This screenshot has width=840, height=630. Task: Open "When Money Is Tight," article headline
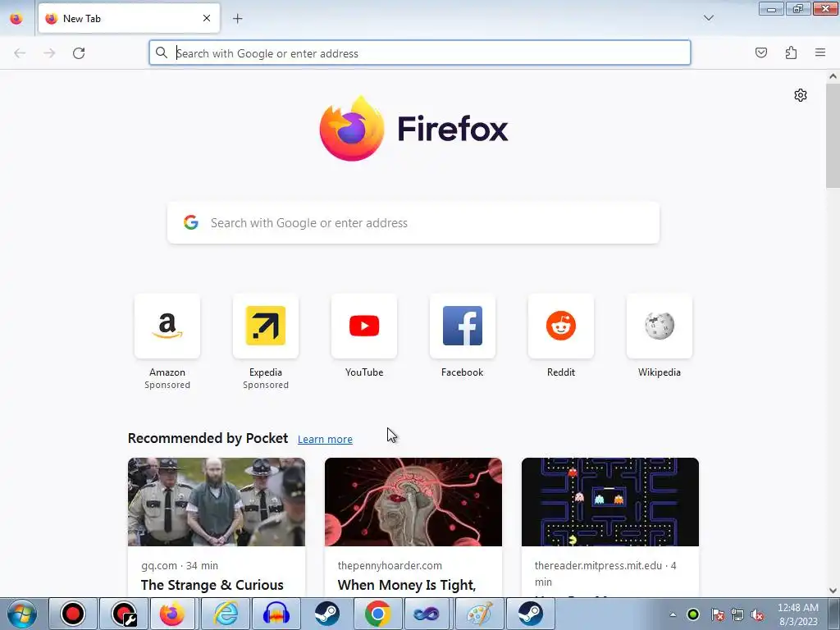tap(407, 585)
